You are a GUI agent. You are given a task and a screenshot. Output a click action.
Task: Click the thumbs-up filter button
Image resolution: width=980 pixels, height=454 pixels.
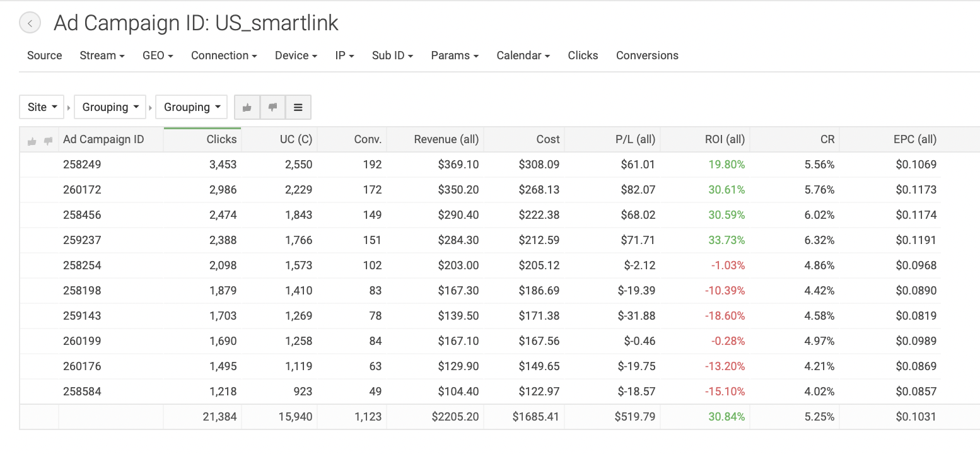[247, 107]
